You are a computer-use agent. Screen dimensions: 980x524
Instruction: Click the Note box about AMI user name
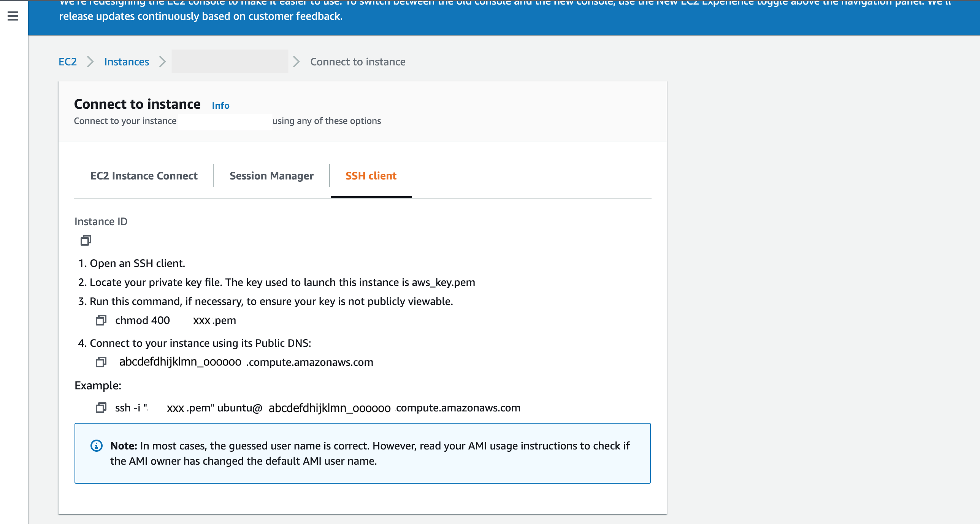point(362,453)
